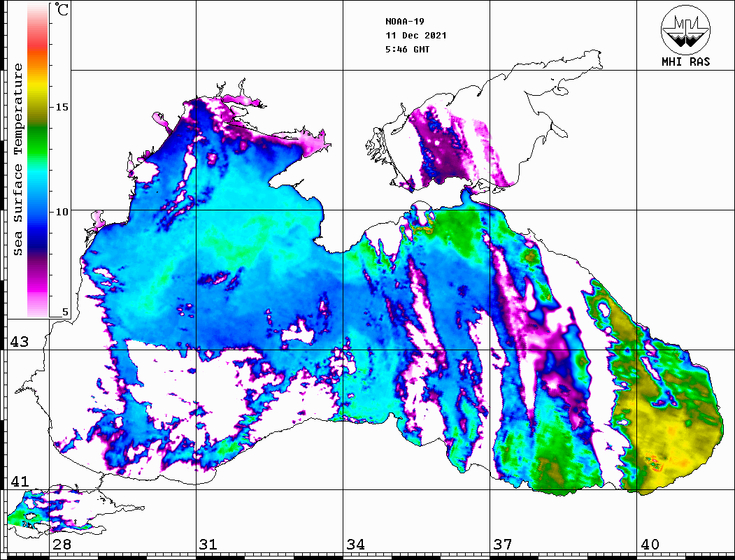Click the longitude label '40'
The image size is (735, 560).
[650, 545]
